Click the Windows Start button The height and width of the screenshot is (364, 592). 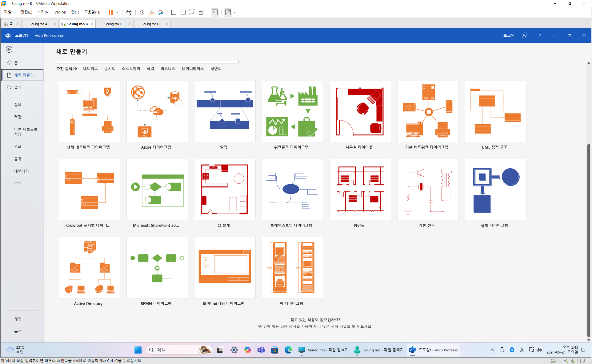[138, 350]
